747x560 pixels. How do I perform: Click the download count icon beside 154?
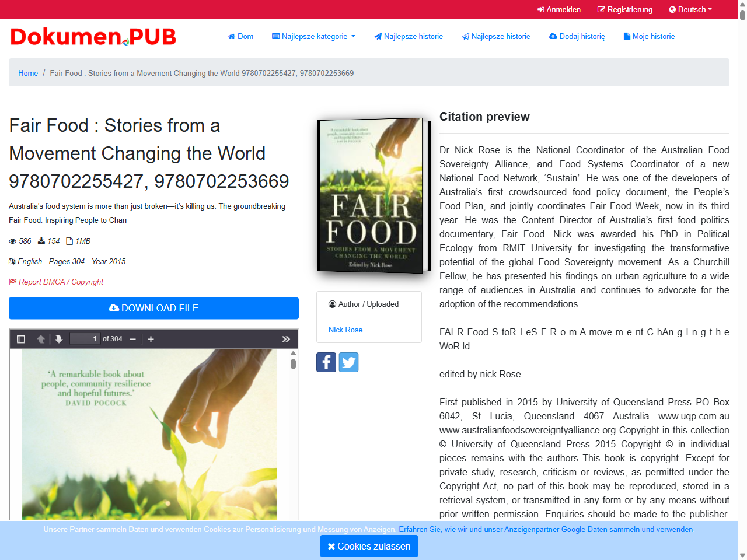coord(41,241)
